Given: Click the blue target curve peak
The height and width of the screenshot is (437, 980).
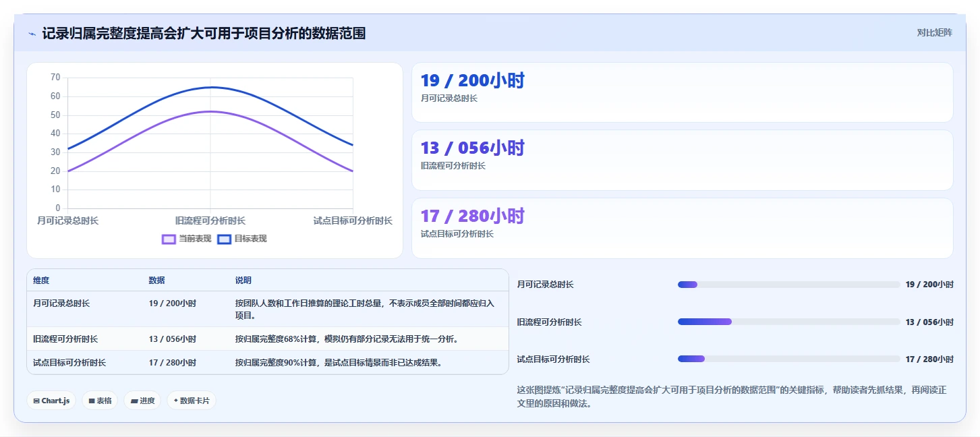Looking at the screenshot, I should (x=210, y=87).
